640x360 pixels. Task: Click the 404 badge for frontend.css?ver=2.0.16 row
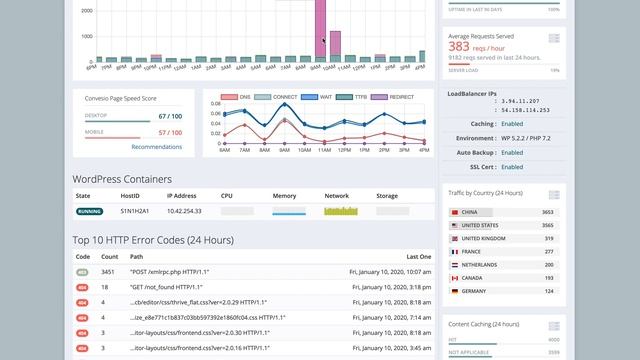(x=82, y=349)
